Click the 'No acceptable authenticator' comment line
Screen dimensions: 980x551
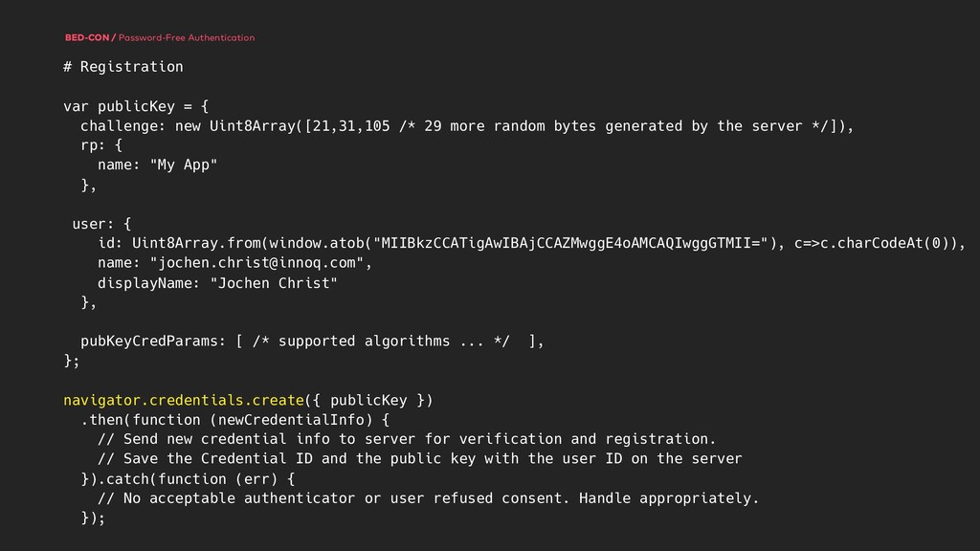[428, 498]
